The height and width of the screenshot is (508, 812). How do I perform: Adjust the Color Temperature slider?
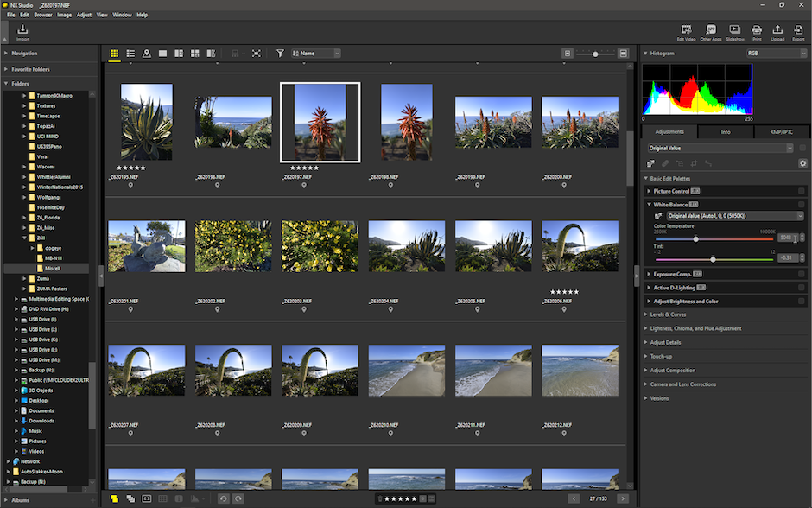pos(696,239)
